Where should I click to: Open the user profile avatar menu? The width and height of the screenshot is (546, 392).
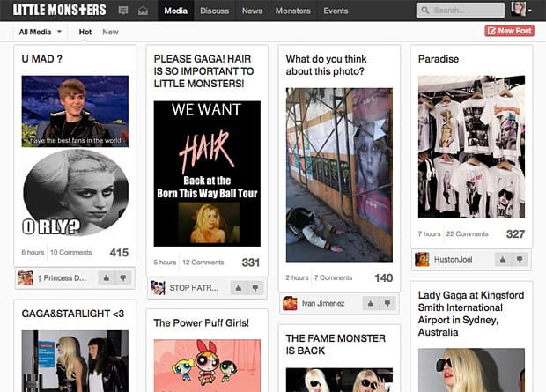pos(521,10)
